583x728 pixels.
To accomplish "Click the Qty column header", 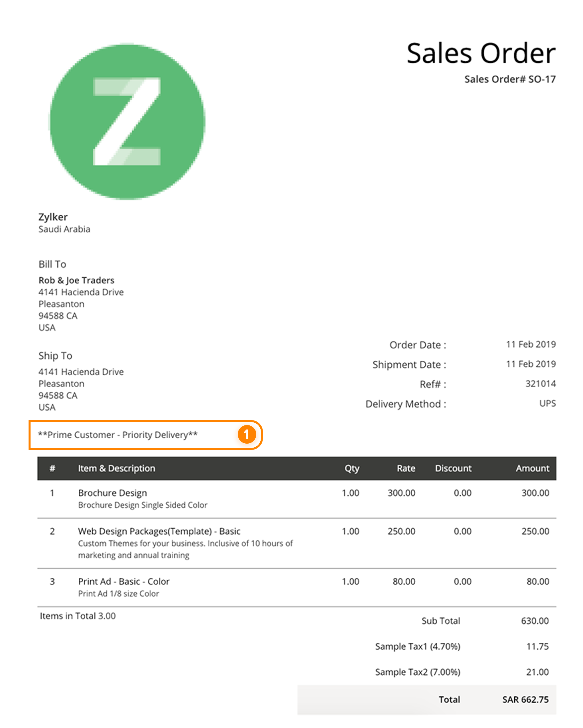I will pyautogui.click(x=352, y=468).
